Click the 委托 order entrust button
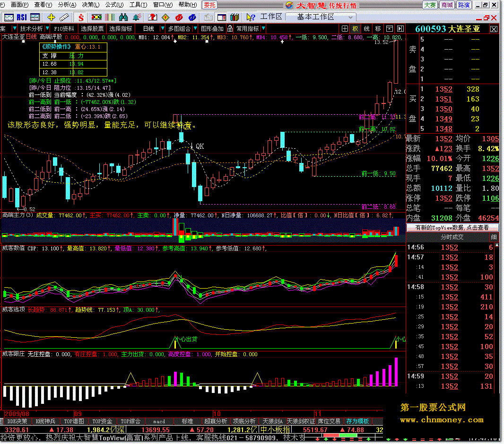The width and height of the screenshot is (504, 444). 209,5
